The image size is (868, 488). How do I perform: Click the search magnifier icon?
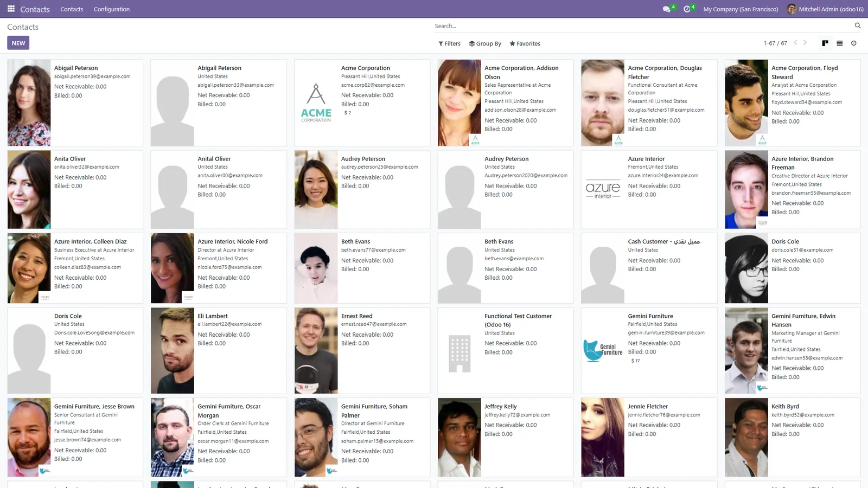(858, 25)
